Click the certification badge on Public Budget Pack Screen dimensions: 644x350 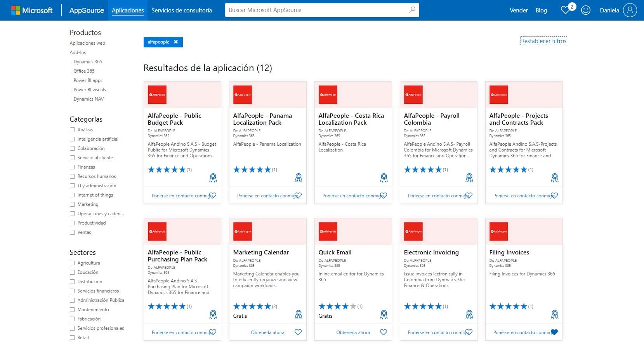pos(213,178)
